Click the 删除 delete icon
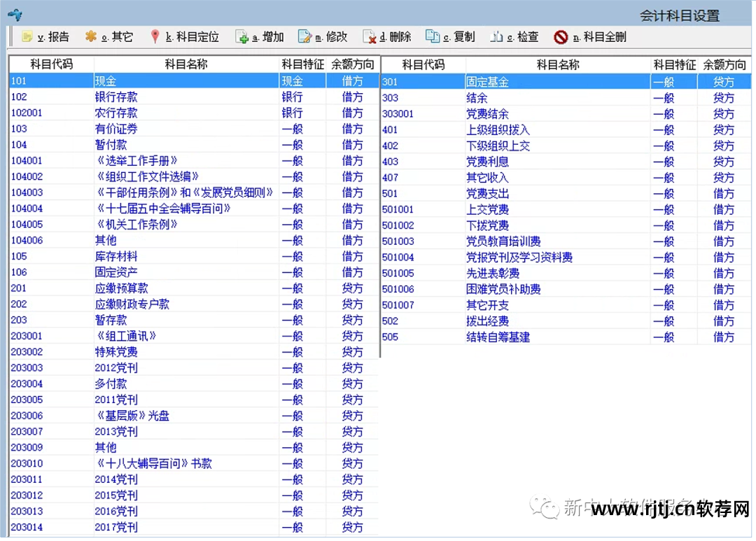The height and width of the screenshot is (541, 756). (386, 37)
